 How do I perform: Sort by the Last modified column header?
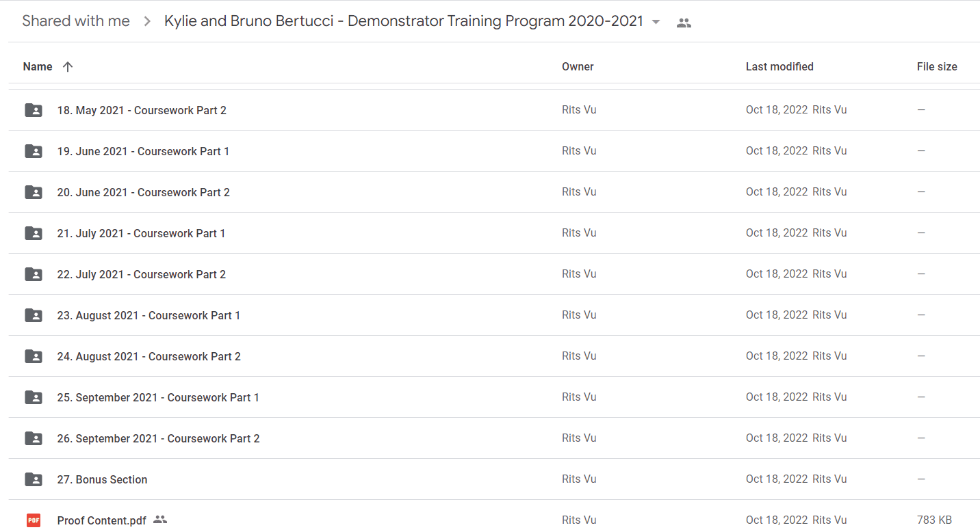pos(779,66)
